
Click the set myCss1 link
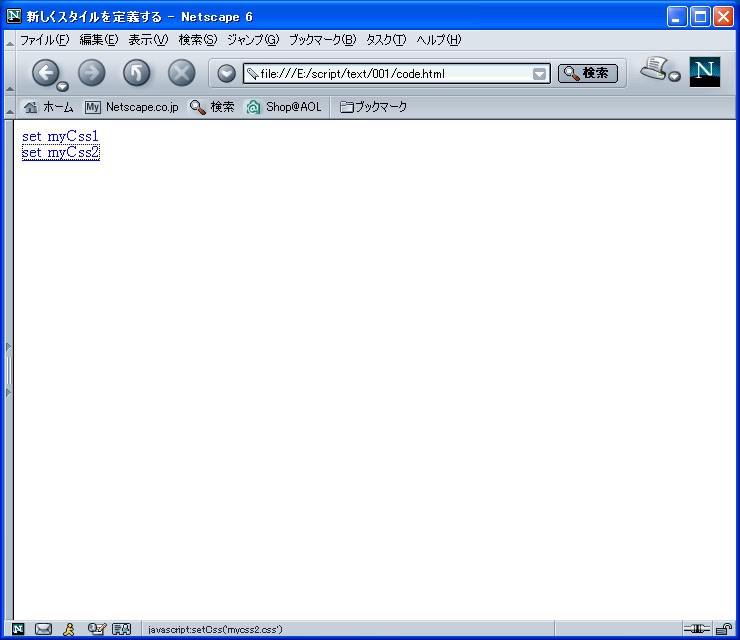(60, 136)
